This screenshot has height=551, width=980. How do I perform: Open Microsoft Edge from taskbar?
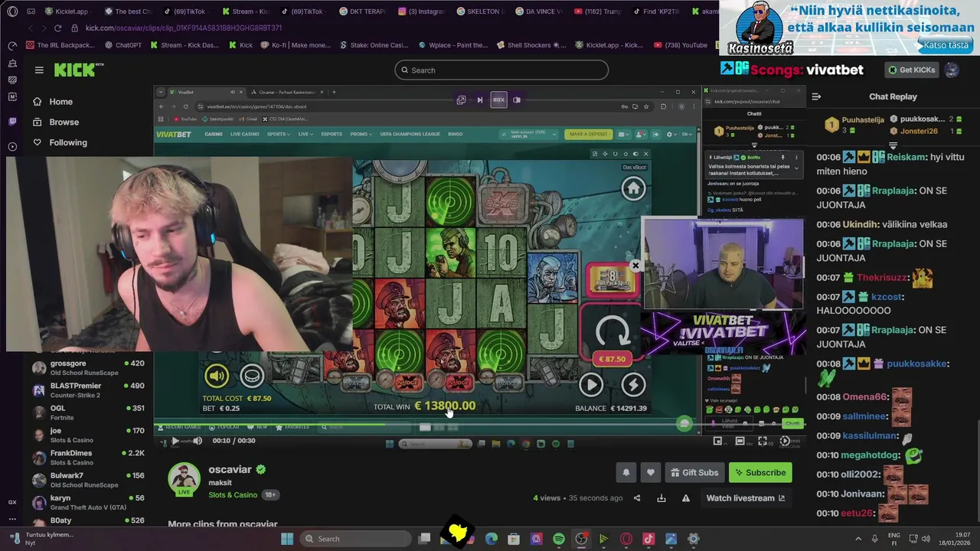click(x=492, y=539)
